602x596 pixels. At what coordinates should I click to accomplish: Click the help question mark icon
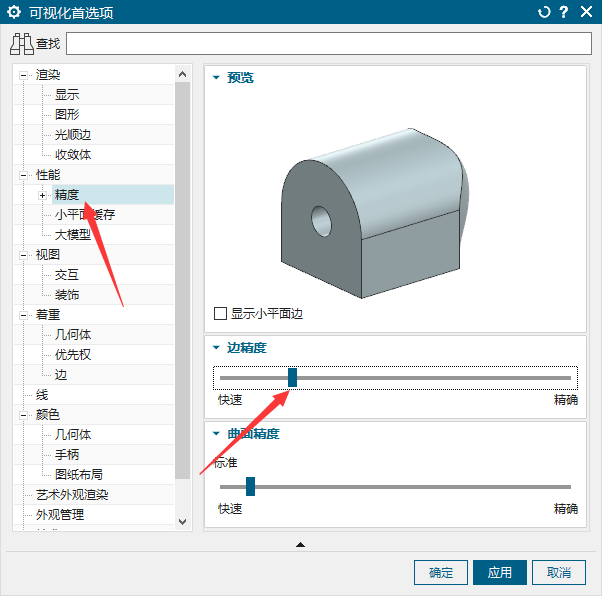coord(564,13)
